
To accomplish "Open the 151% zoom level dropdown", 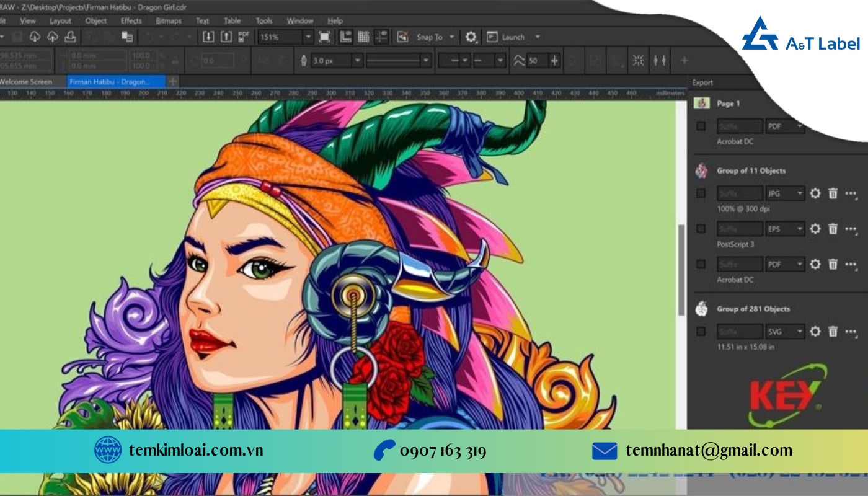I will coord(308,37).
